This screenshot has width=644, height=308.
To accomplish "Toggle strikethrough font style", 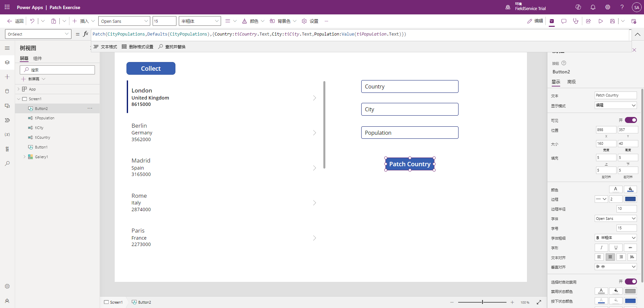I will 630,248.
